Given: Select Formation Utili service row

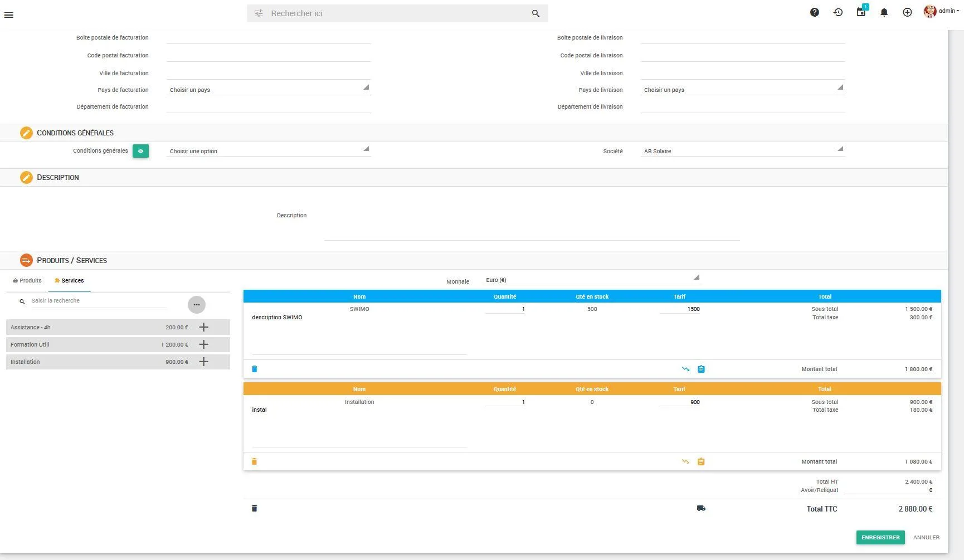Looking at the screenshot, I should [118, 344].
